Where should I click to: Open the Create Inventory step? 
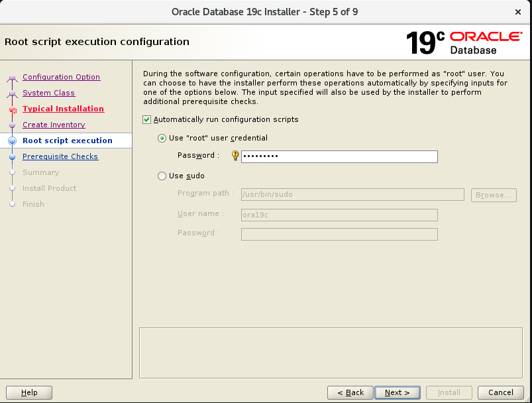pos(54,125)
